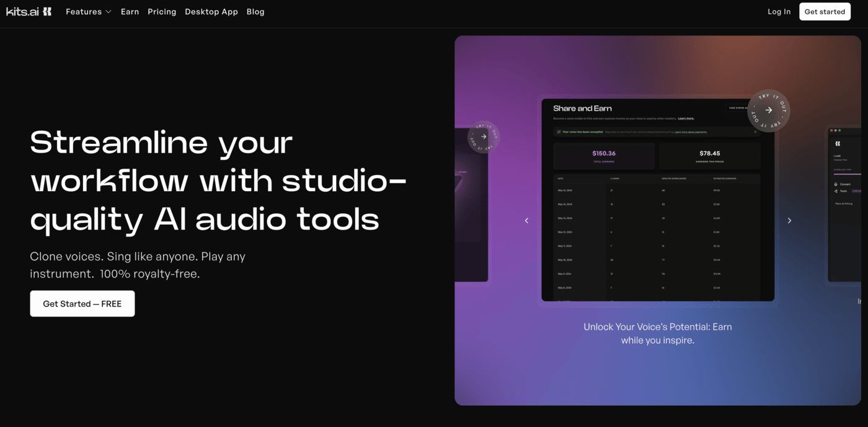Go to the Pricing menu item
Screen dimensions: 868x427
coord(162,11)
